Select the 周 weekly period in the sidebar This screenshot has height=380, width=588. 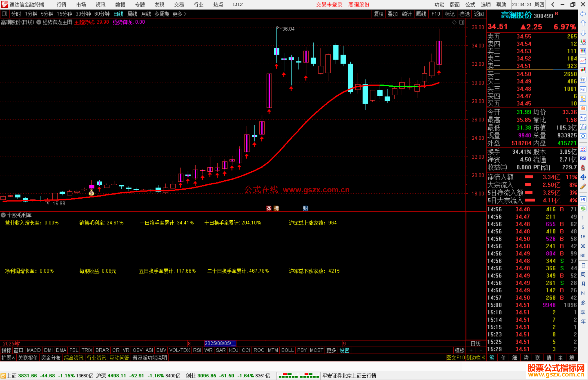coord(583,274)
